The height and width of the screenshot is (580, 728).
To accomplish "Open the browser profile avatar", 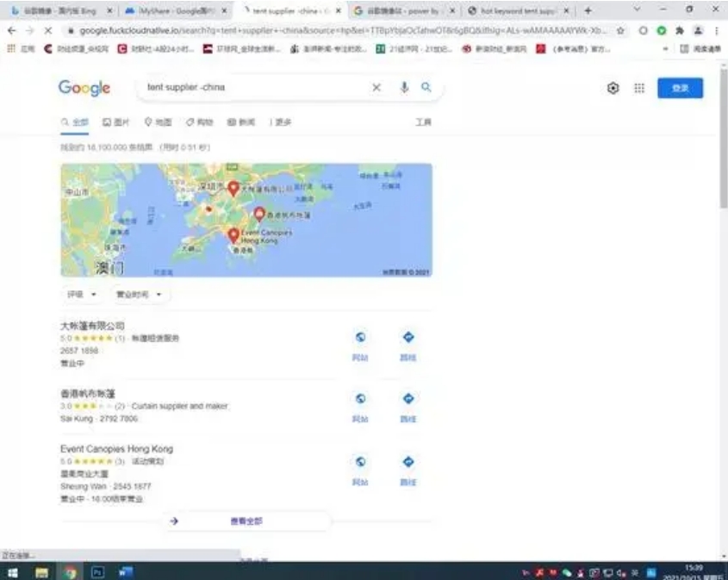I will (698, 31).
